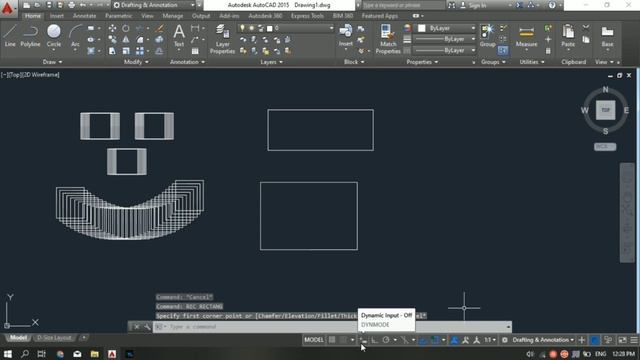Click Match Properties tool
This screenshot has height=360, width=640.
pyautogui.click(x=388, y=39)
